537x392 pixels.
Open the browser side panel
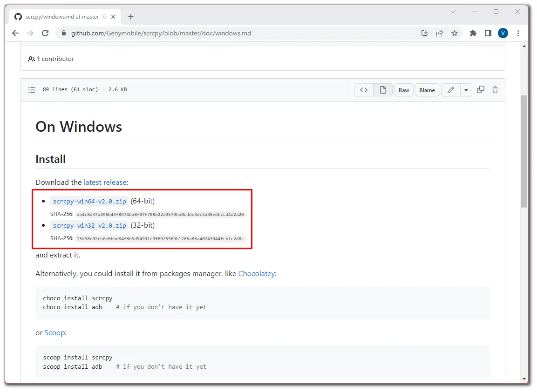[x=488, y=33]
